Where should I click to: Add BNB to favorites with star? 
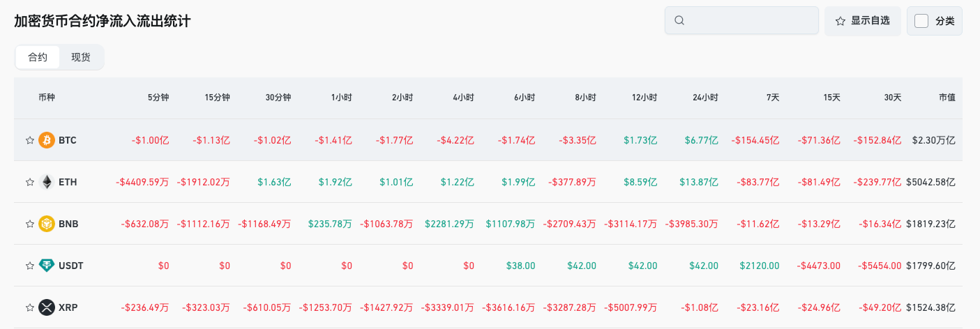(x=30, y=224)
